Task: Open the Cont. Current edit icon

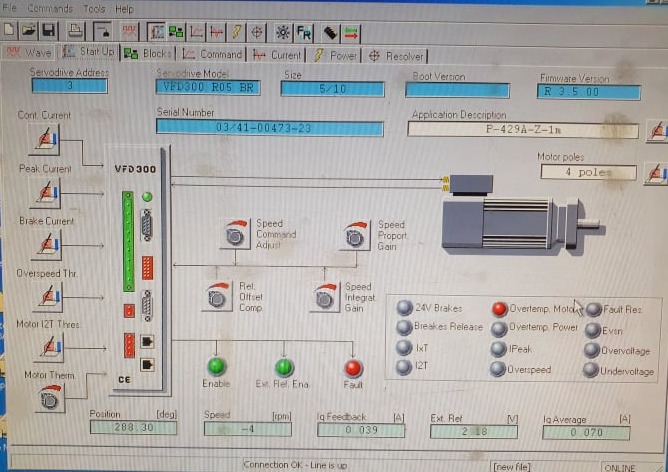Action: pos(44,140)
